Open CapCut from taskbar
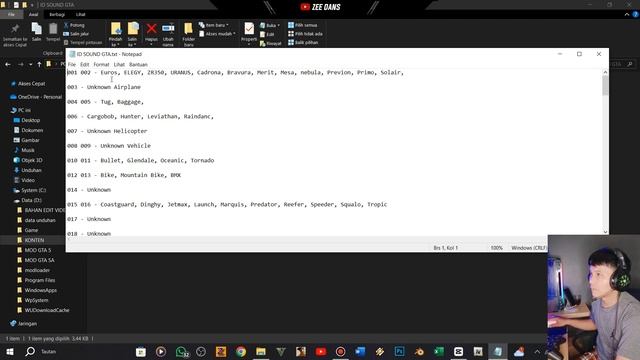Viewport: 640px width, 360px height. (458, 351)
